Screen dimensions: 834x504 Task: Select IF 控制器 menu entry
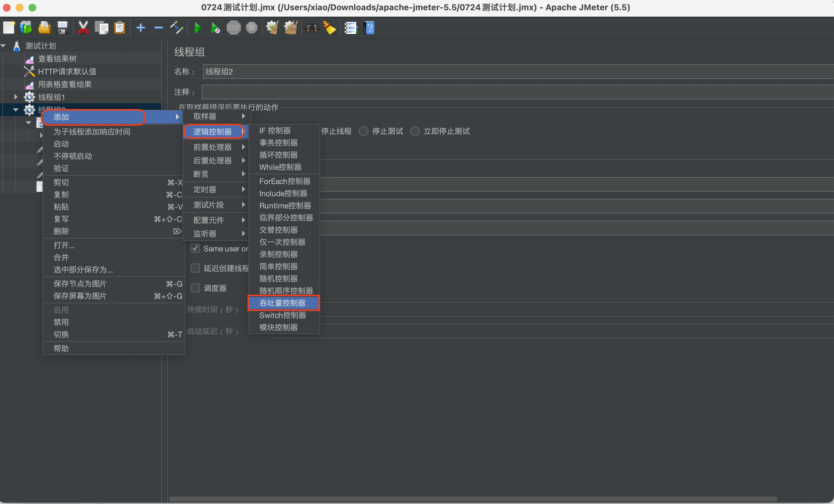(x=275, y=131)
